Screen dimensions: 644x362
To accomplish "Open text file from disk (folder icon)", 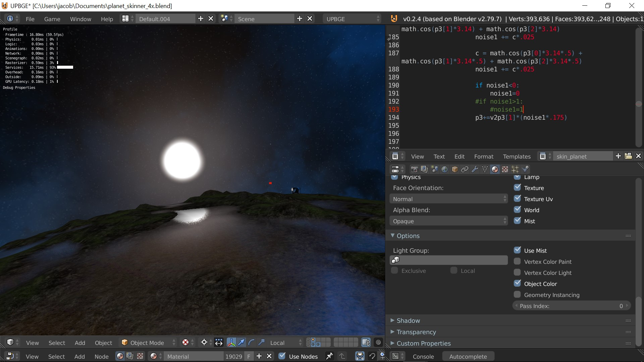I will pyautogui.click(x=628, y=156).
